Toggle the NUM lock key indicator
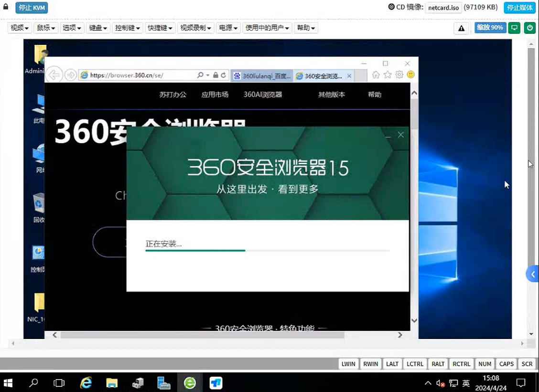This screenshot has height=392, width=539. (485, 364)
